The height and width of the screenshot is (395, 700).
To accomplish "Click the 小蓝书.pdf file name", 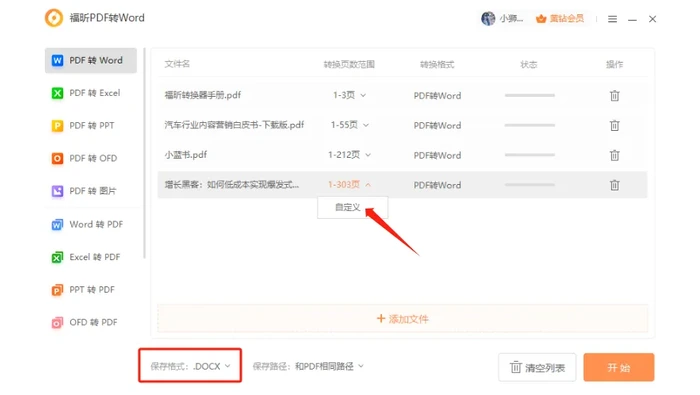I will pyautogui.click(x=186, y=155).
